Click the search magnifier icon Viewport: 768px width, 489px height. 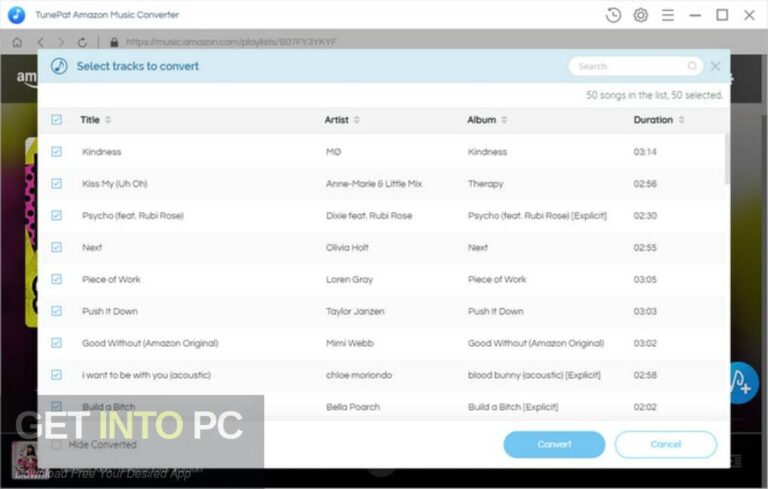pos(692,66)
